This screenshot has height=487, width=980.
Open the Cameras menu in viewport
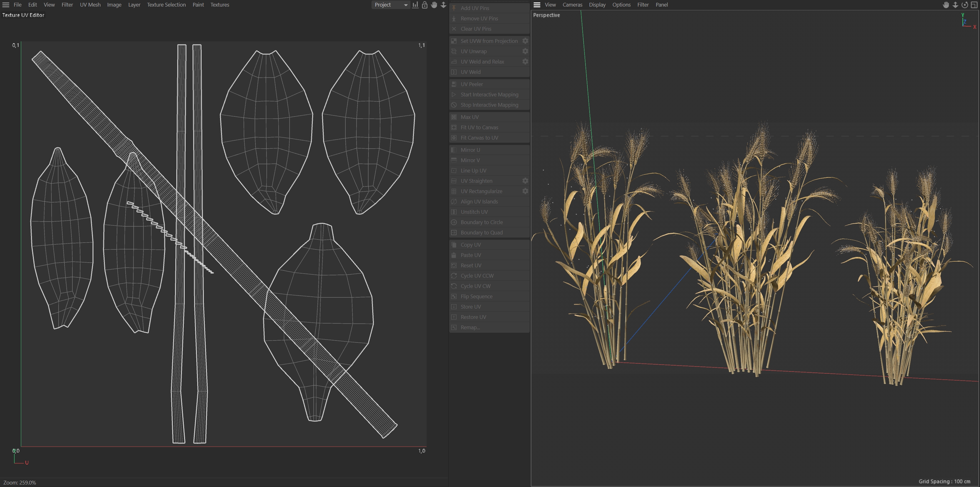(572, 5)
